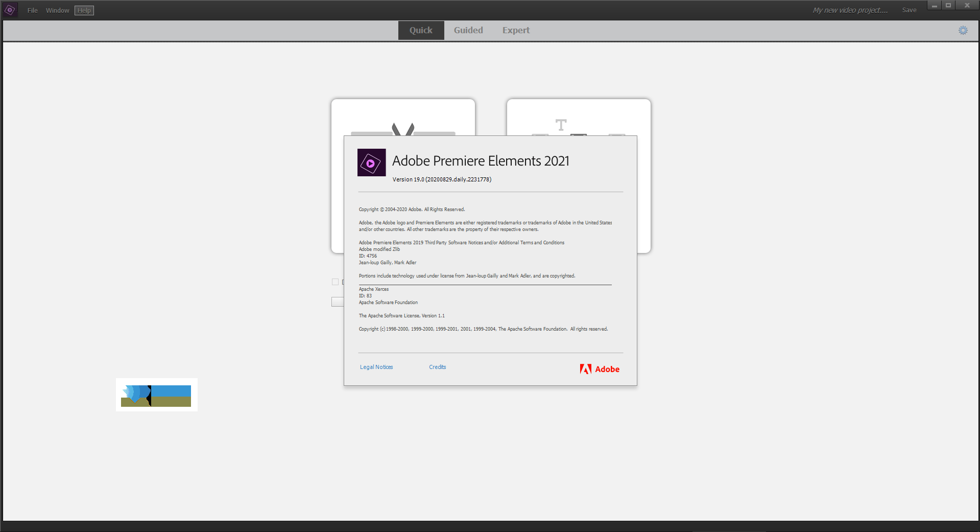Image resolution: width=980 pixels, height=532 pixels.
Task: Select the scissors trim card
Action: tap(403, 117)
